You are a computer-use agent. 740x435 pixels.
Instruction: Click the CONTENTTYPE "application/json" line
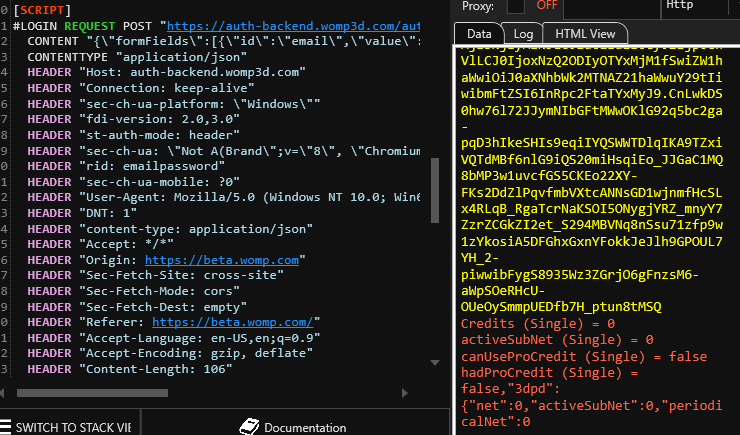pos(137,57)
